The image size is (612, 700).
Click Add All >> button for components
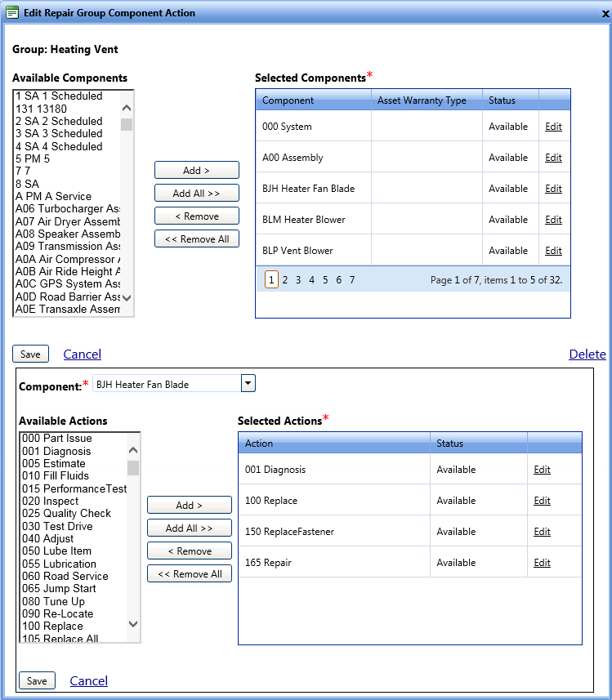click(197, 193)
